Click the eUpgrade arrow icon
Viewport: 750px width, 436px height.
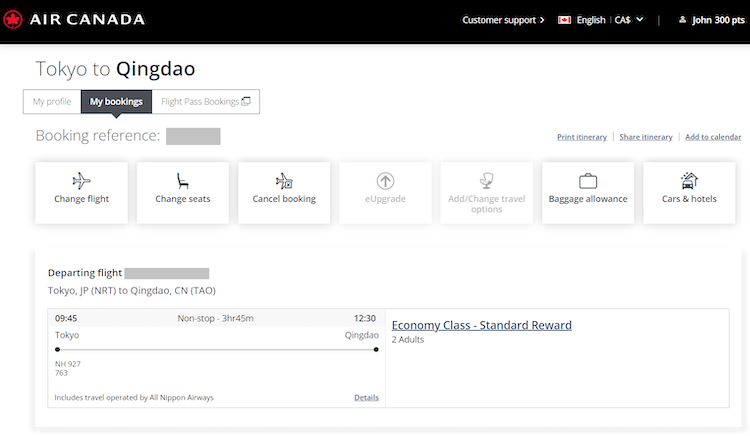click(385, 181)
